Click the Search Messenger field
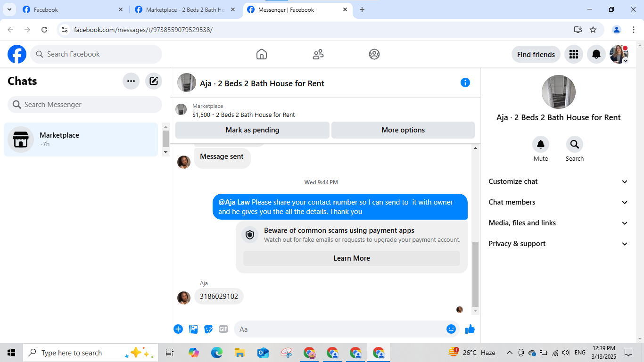The height and width of the screenshot is (362, 644). point(85,105)
